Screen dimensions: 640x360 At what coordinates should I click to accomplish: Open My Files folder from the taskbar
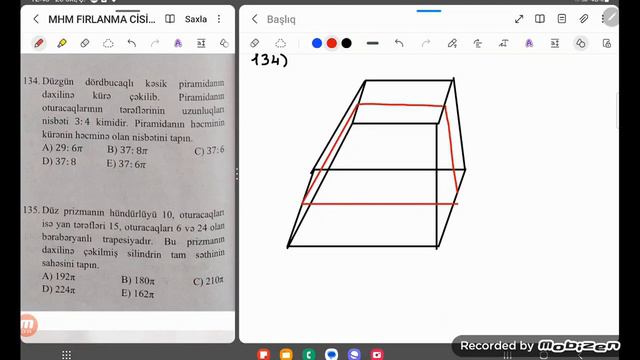(286, 354)
